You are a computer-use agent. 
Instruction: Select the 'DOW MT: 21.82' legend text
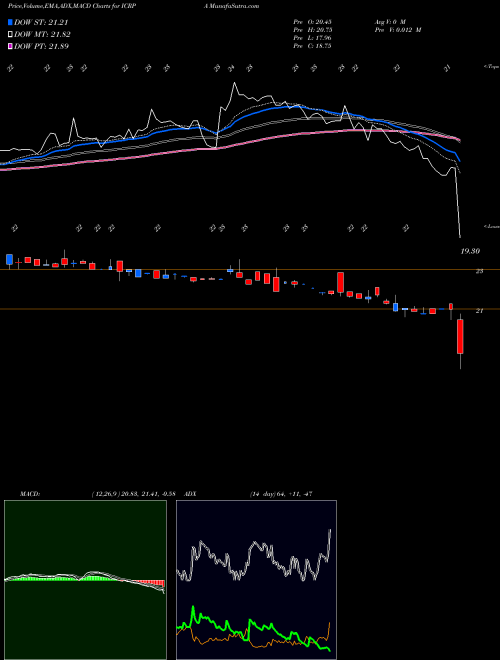(x=42, y=35)
